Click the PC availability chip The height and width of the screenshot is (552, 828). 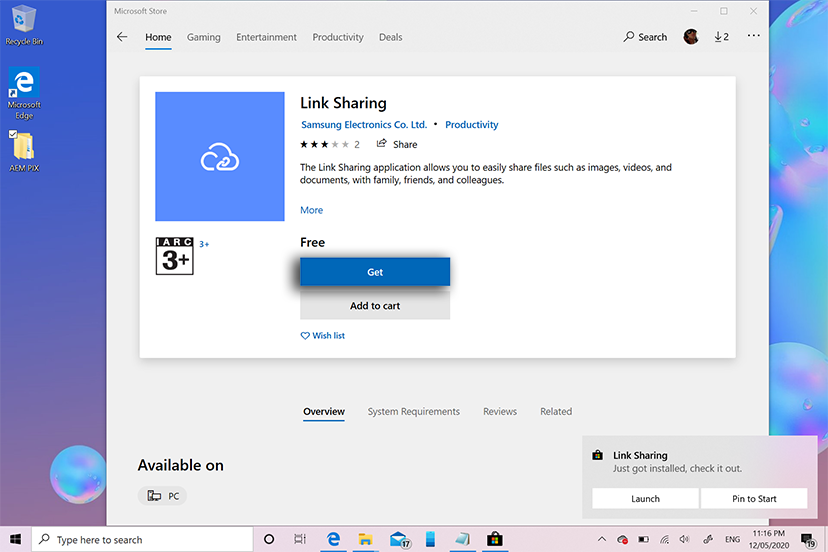click(x=163, y=496)
